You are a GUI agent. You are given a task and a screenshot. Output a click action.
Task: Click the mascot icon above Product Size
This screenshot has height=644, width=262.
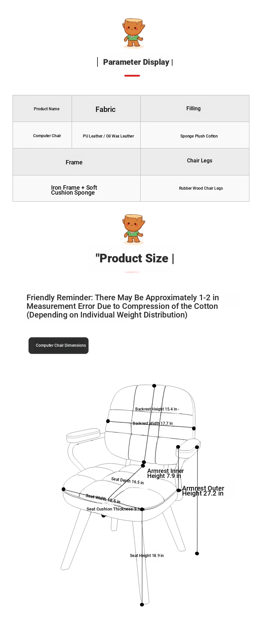click(x=134, y=229)
